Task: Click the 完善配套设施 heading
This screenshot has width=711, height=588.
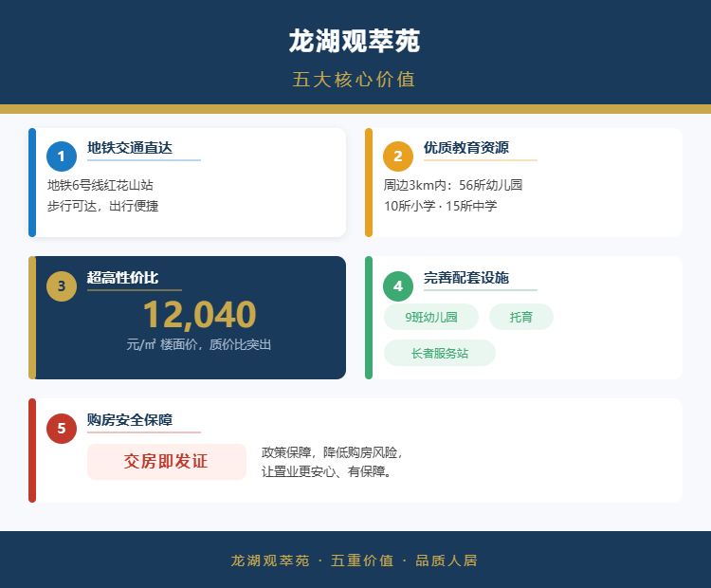Action: pos(466,278)
